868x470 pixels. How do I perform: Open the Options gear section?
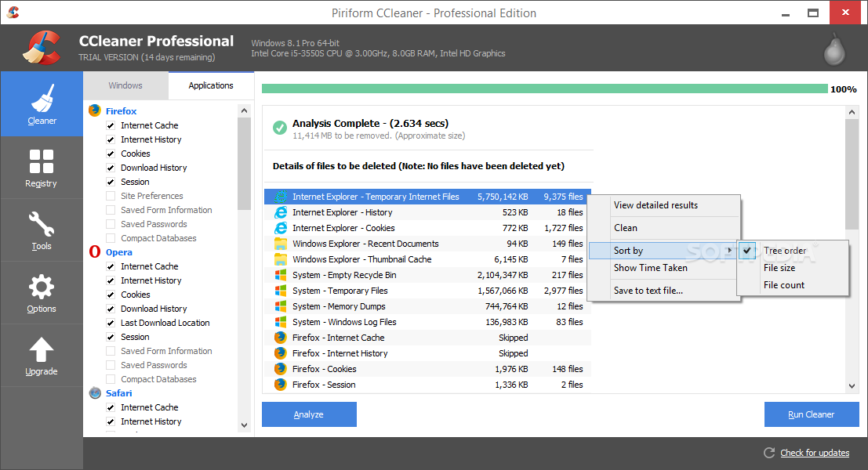coord(42,293)
